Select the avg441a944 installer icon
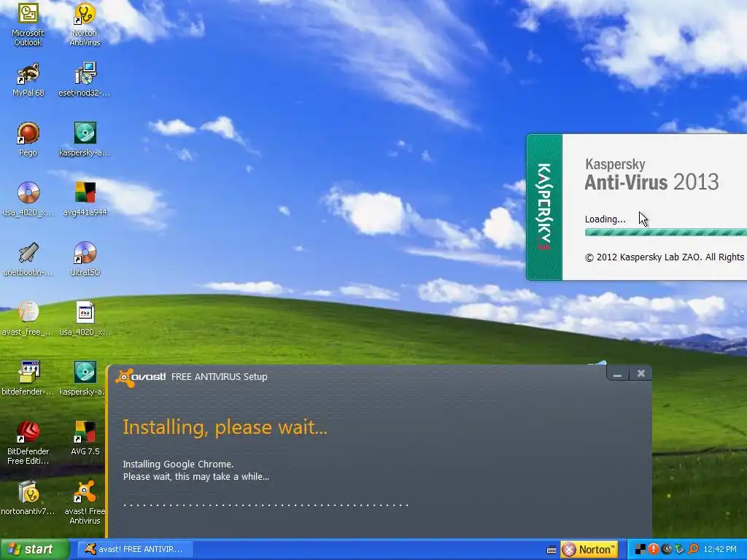747x560 pixels. 85,199
